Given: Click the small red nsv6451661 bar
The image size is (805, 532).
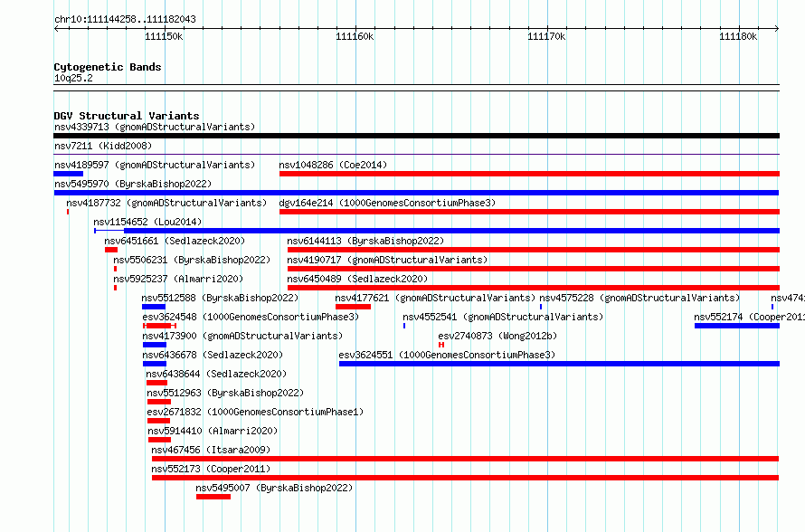Looking at the screenshot, I should pyautogui.click(x=111, y=250).
